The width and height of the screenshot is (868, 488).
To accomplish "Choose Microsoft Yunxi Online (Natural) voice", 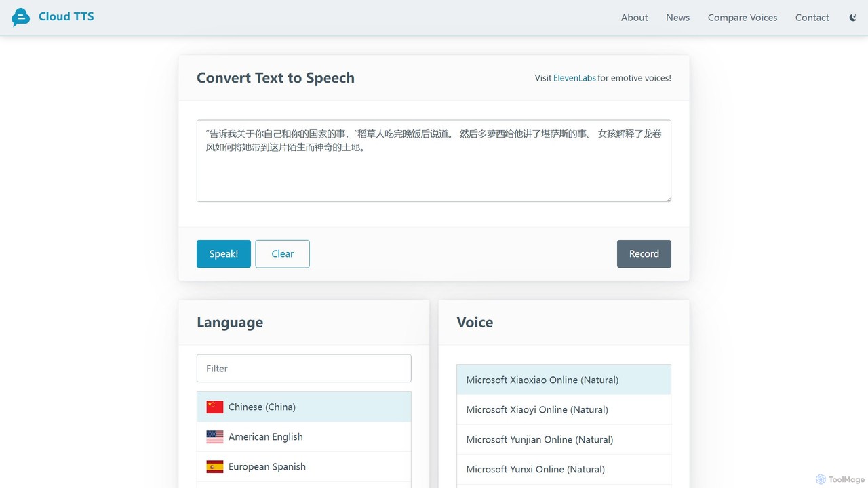I will click(x=564, y=469).
